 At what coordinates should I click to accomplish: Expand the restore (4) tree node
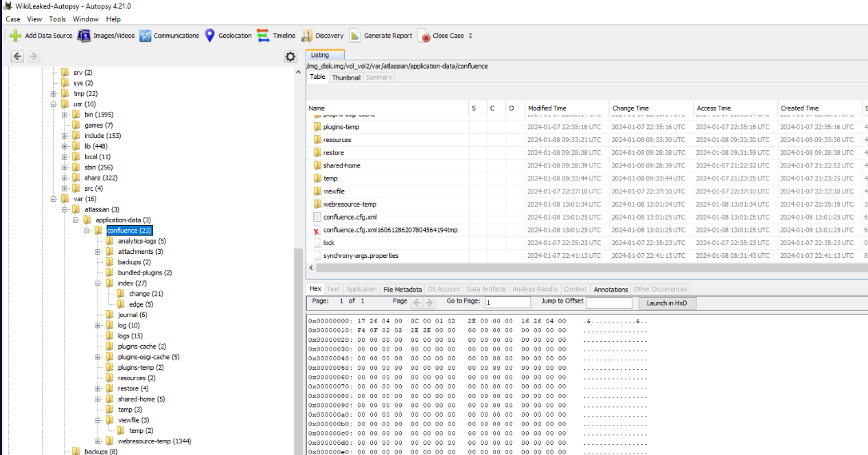tap(98, 388)
